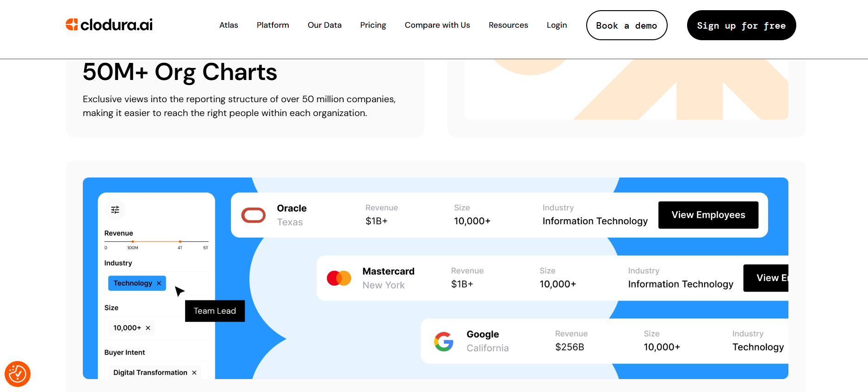Click the Texas location text
The image size is (868, 392).
[x=290, y=222]
